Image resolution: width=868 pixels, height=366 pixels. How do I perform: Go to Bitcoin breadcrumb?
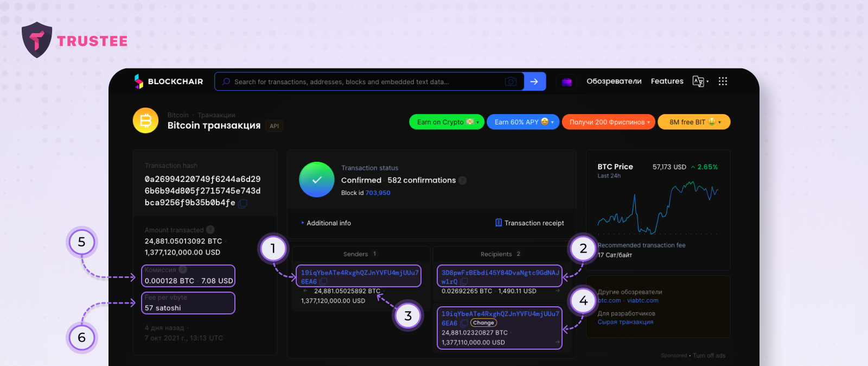178,115
